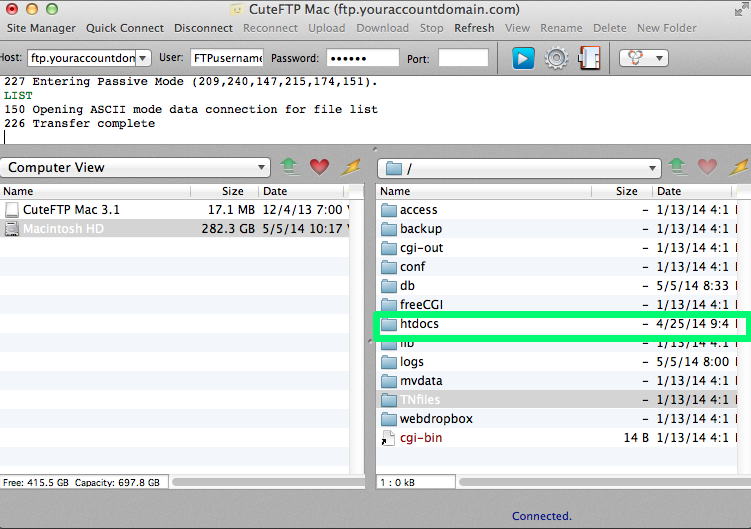This screenshot has width=751, height=529.
Task: Select the Macintosh HD drive icon
Action: click(12, 229)
